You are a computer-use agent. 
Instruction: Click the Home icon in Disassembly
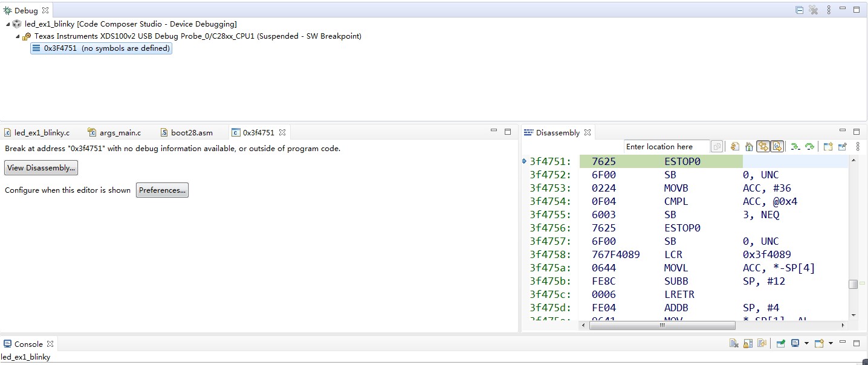coord(749,146)
